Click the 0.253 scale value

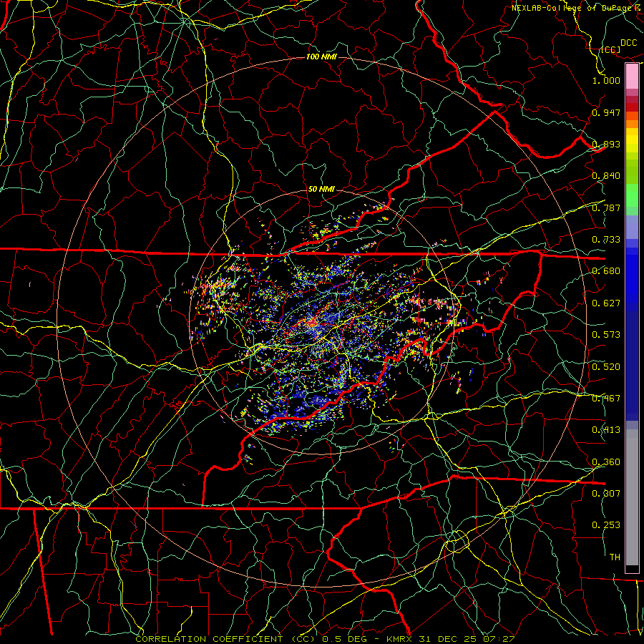(x=606, y=525)
